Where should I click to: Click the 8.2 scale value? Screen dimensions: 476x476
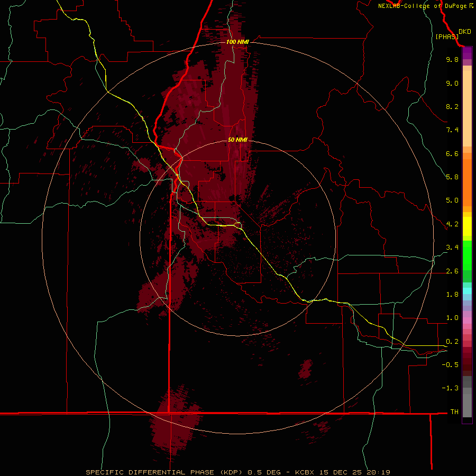pos(452,106)
